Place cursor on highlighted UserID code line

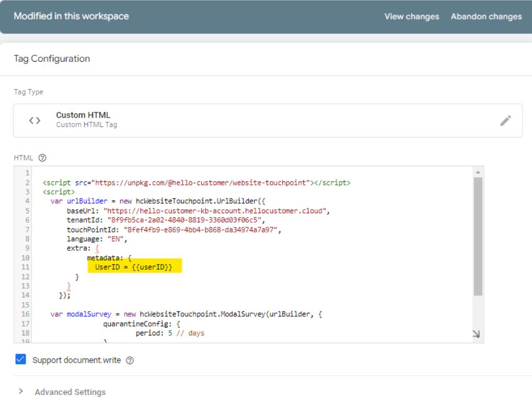point(134,268)
